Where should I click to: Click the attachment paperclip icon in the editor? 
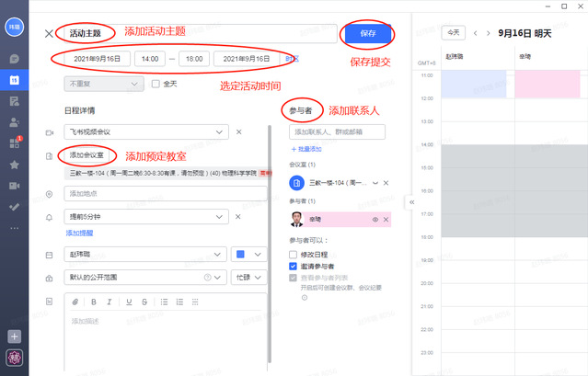point(75,302)
